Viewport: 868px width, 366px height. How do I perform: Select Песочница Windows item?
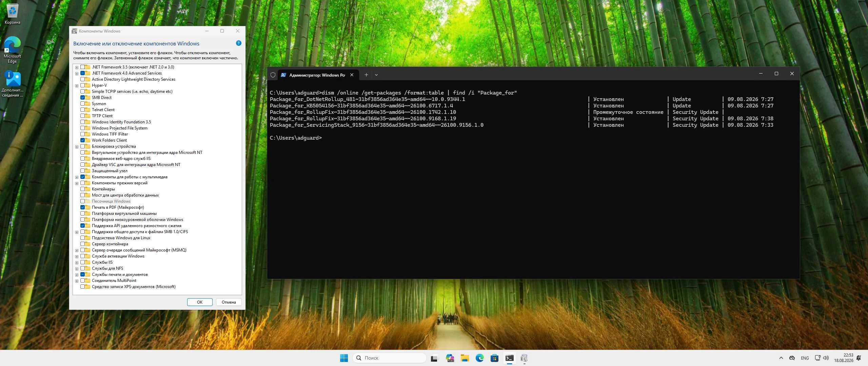(x=111, y=201)
